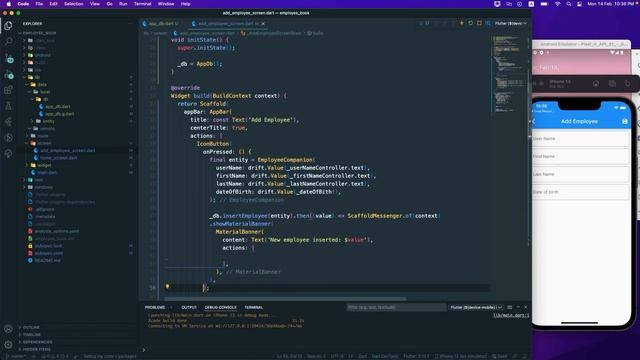640x360 pixels.
Task: Switch to the Problems panel tab
Action: 155,307
